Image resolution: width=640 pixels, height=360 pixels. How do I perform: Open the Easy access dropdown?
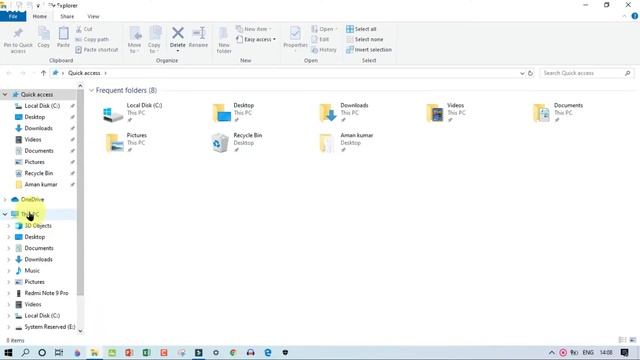pyautogui.click(x=256, y=39)
